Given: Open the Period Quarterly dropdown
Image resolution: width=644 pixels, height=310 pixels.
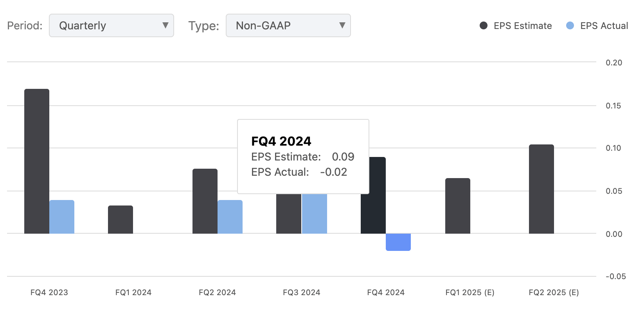Looking at the screenshot, I should 111,25.
